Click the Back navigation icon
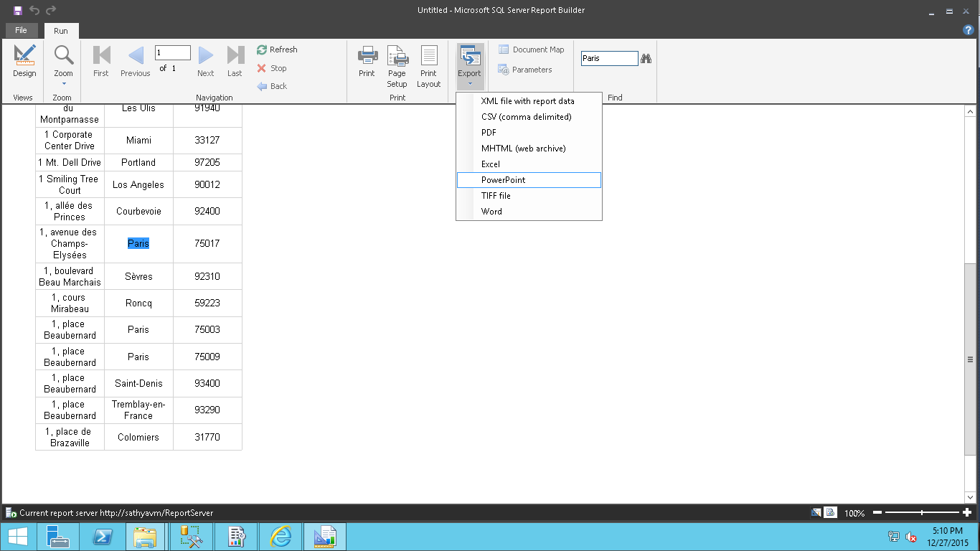This screenshot has height=551, width=980. (261, 86)
